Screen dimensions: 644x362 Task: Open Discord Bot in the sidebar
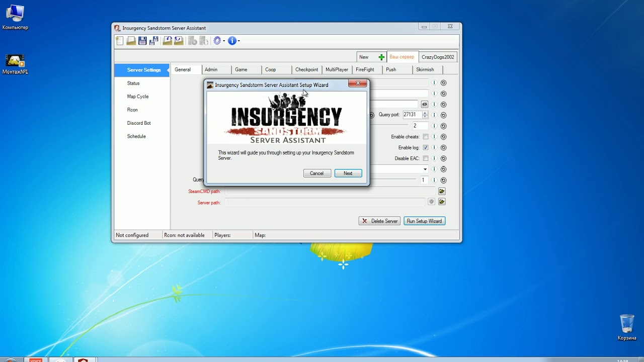(139, 123)
